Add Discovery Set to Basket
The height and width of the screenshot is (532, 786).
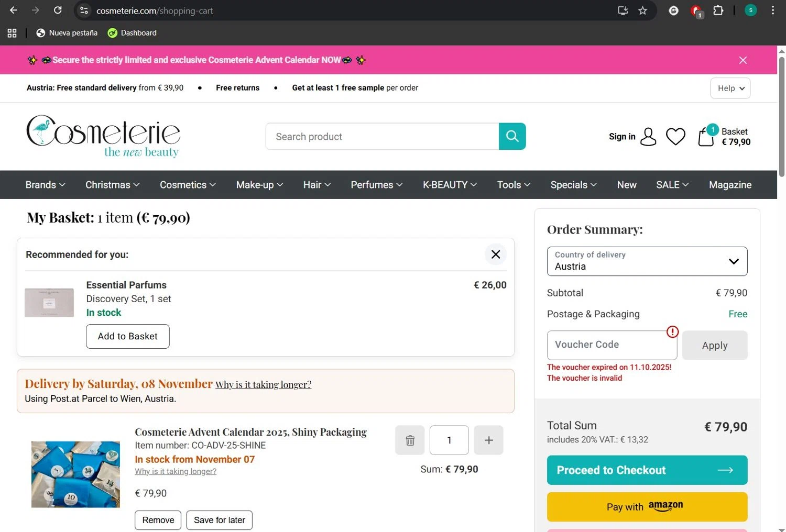pyautogui.click(x=128, y=336)
